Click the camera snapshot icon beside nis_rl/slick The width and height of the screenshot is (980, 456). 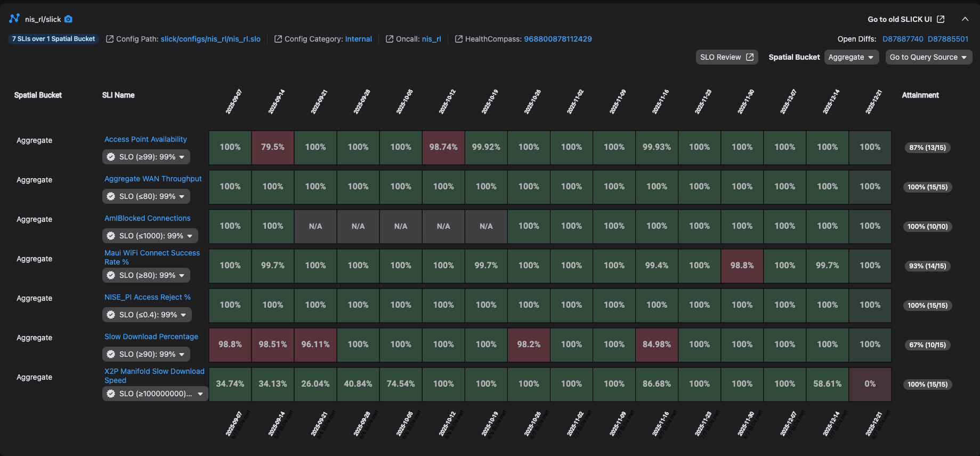68,19
